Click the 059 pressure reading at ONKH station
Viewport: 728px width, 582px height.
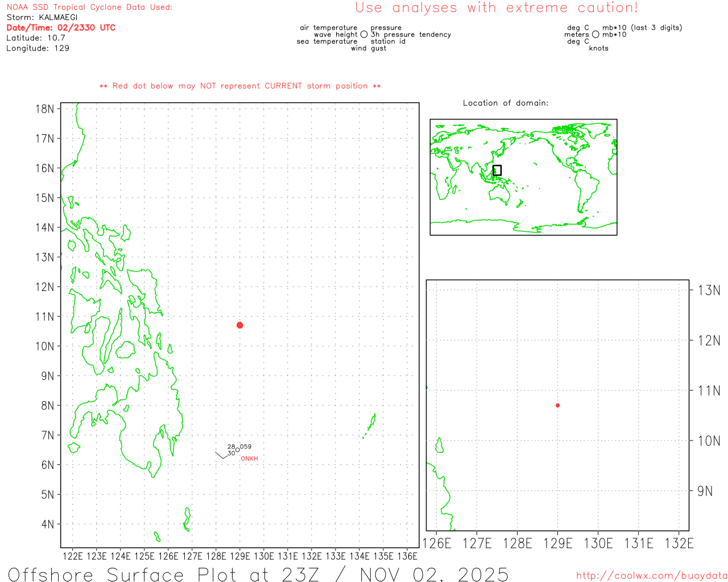point(246,447)
